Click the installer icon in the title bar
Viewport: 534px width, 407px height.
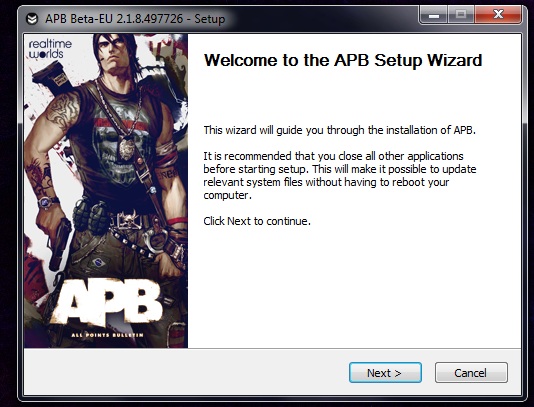pyautogui.click(x=32, y=19)
